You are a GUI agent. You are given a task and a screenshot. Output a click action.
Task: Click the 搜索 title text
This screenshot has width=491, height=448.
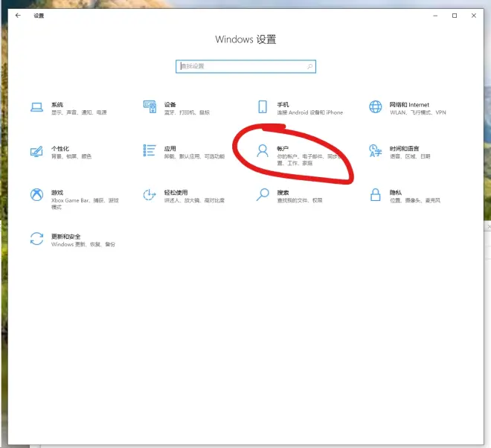(283, 192)
